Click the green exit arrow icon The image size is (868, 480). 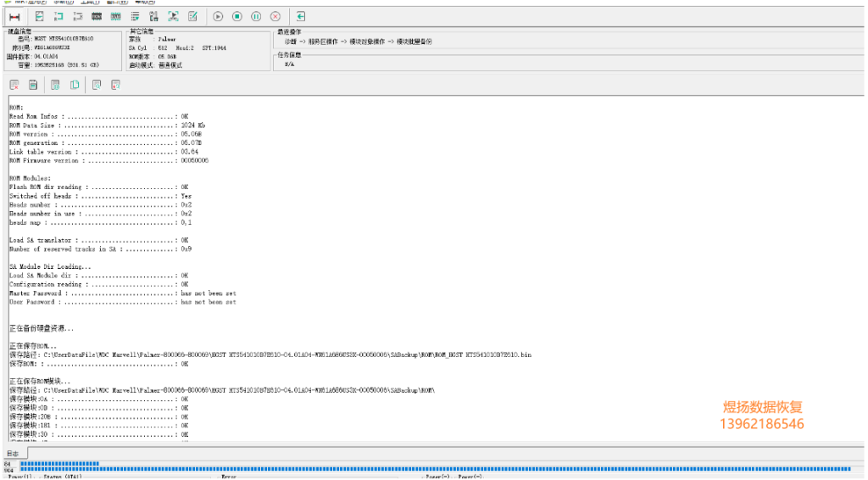(x=301, y=17)
